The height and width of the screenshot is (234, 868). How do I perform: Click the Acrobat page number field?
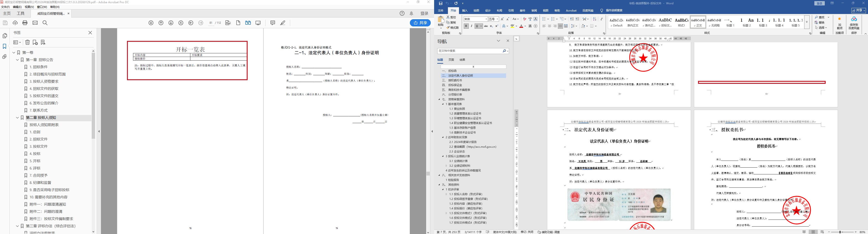point(211,23)
